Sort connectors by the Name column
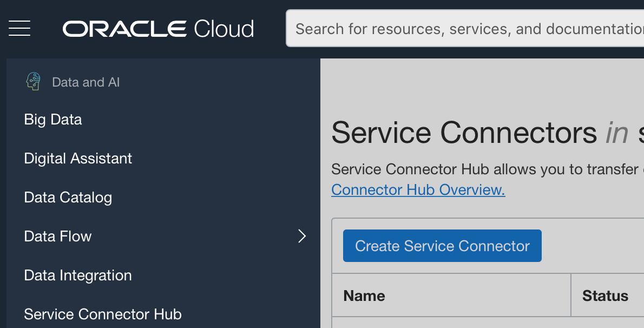Viewport: 644px width, 328px height. (x=364, y=296)
